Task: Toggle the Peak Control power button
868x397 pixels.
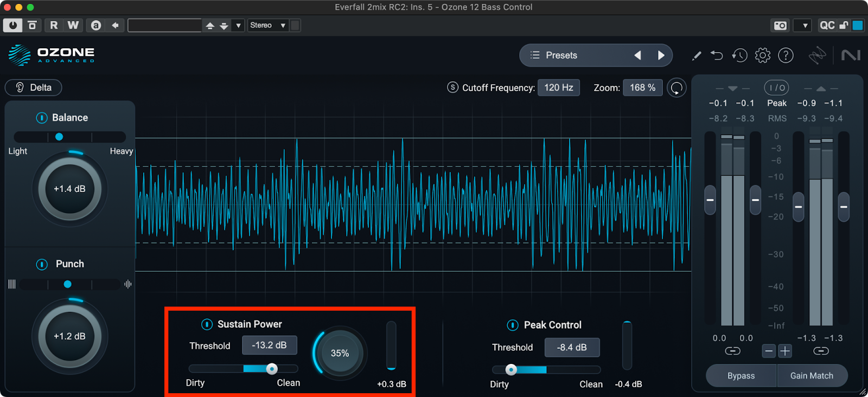Action: (513, 325)
